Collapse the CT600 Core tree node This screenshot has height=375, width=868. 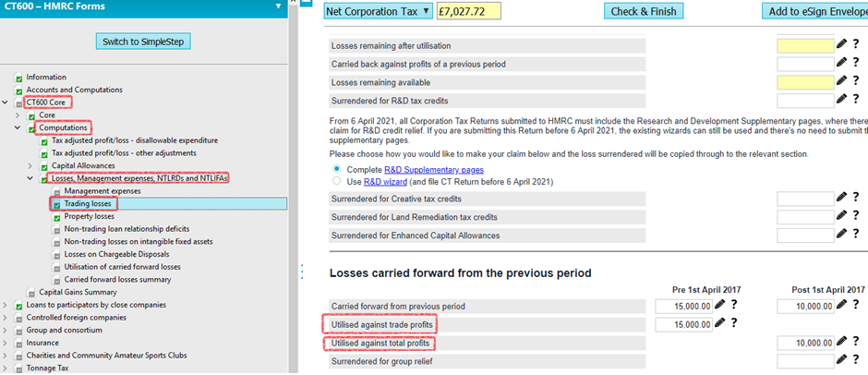click(6, 103)
